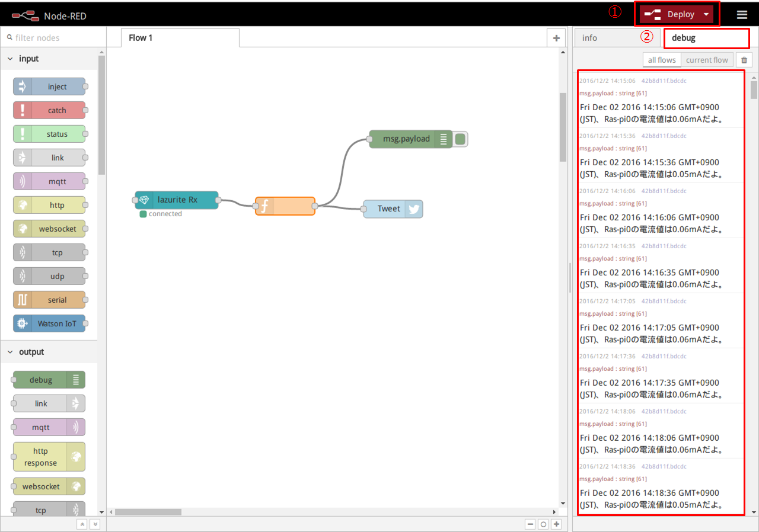The width and height of the screenshot is (759, 532).
Task: Expand all palette categories
Action: coord(94,524)
